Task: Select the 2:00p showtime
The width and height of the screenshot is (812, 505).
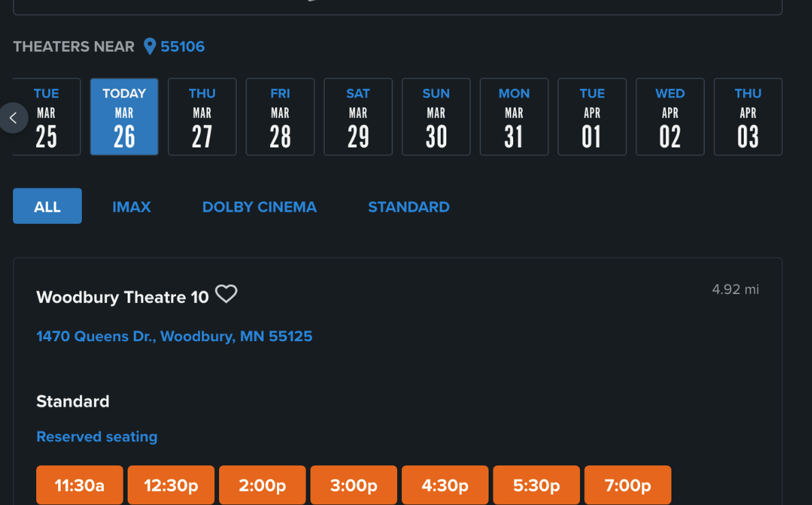Action: click(x=262, y=485)
